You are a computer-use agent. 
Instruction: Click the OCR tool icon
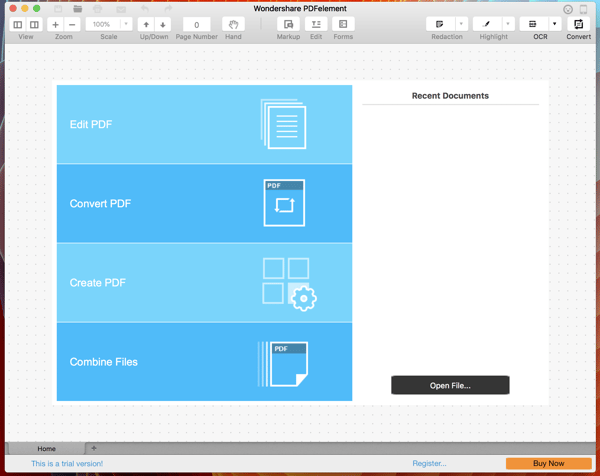533,24
